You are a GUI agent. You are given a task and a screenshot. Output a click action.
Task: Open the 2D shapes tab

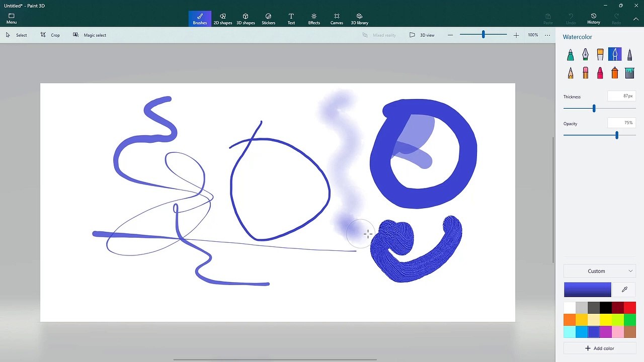223,19
